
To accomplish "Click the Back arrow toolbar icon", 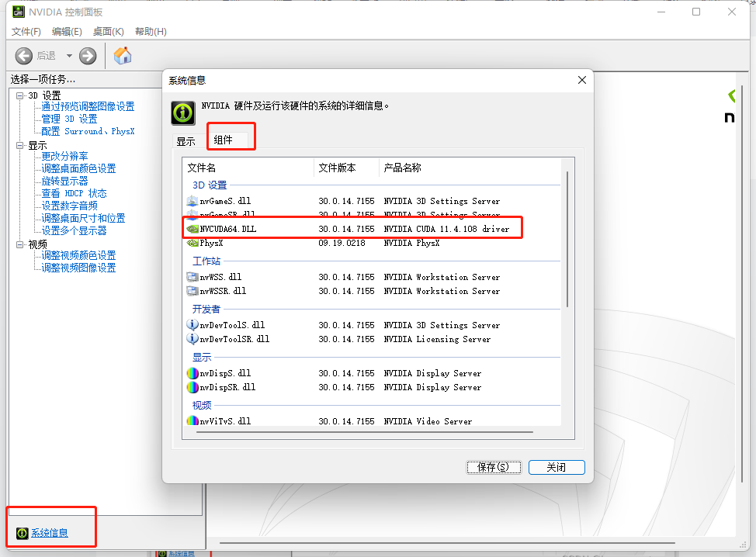I will point(23,56).
